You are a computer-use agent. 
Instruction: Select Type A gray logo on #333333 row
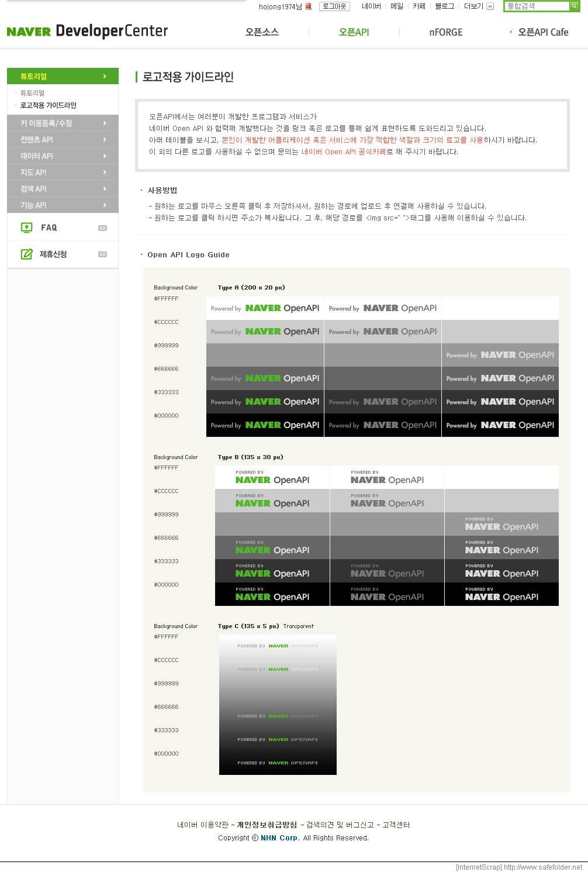pyautogui.click(x=383, y=402)
